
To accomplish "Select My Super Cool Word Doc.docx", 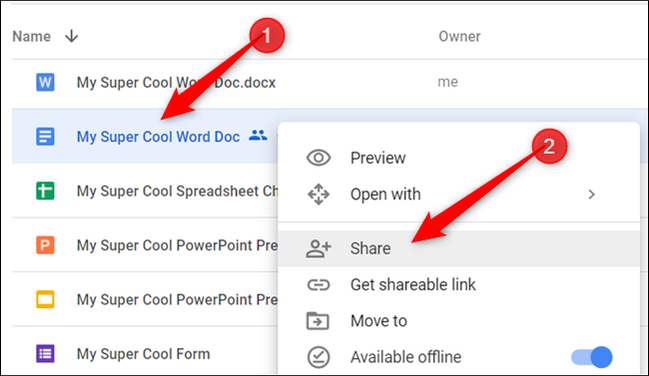I will pos(176,82).
